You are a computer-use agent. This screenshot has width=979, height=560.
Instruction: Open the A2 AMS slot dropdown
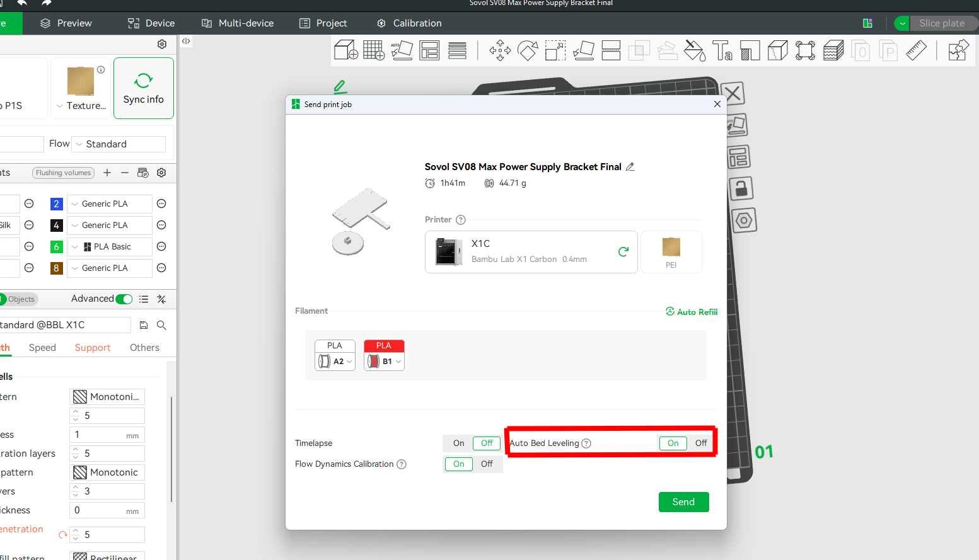coord(335,361)
